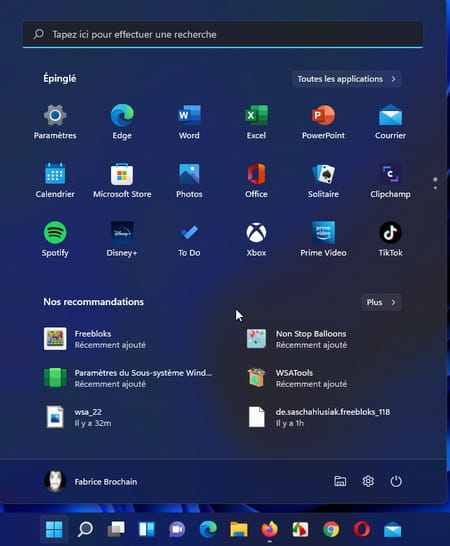This screenshot has height=546, width=450.
Task: Launch Opera from the taskbar
Action: tap(362, 529)
